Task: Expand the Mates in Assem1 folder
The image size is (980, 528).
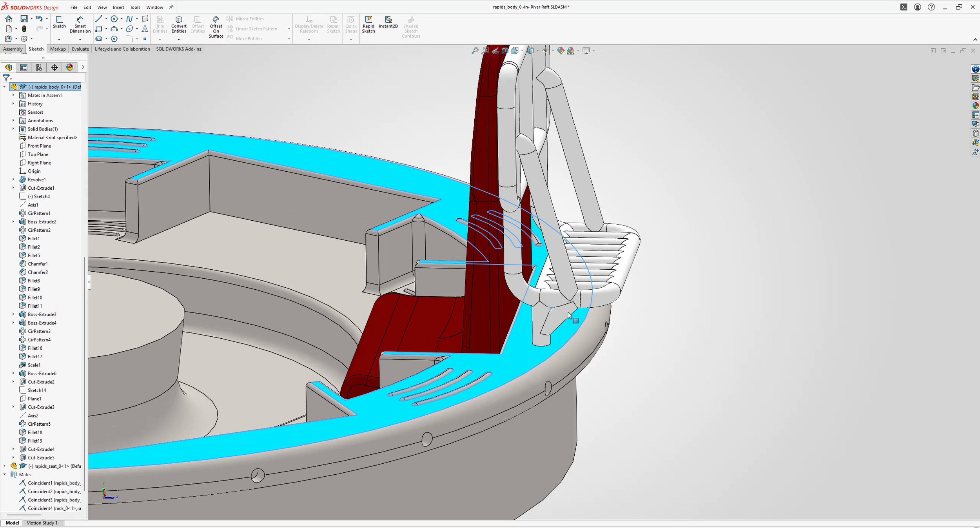Action: (x=14, y=95)
